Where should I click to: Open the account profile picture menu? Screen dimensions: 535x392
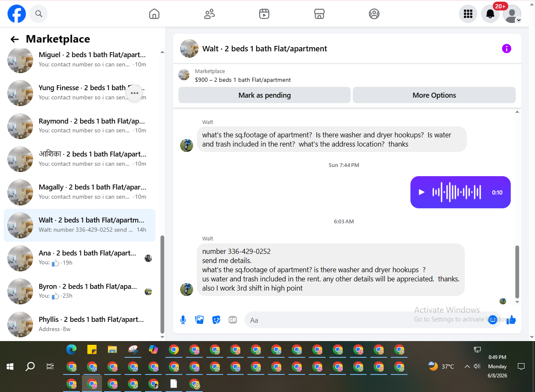coord(512,14)
